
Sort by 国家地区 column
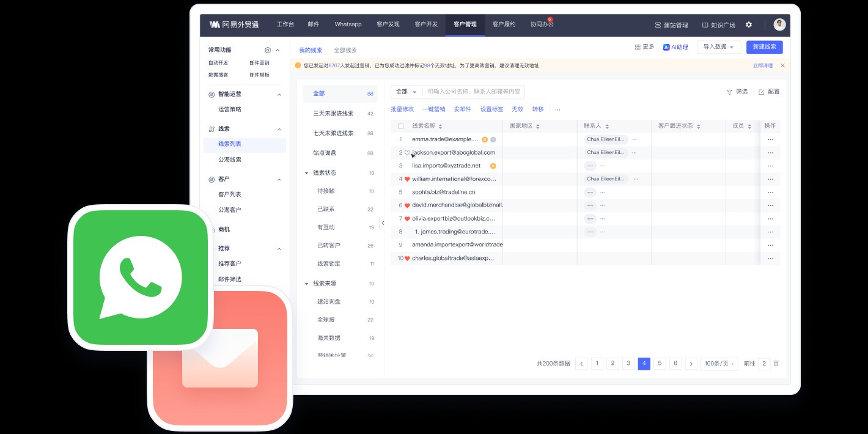pyautogui.click(x=537, y=126)
